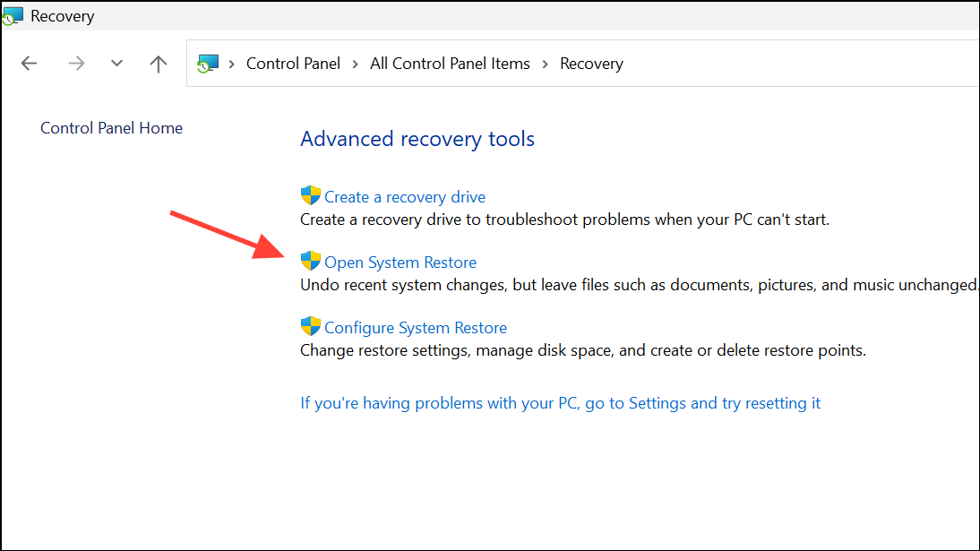
Task: Click the back navigation arrow
Action: [x=29, y=63]
